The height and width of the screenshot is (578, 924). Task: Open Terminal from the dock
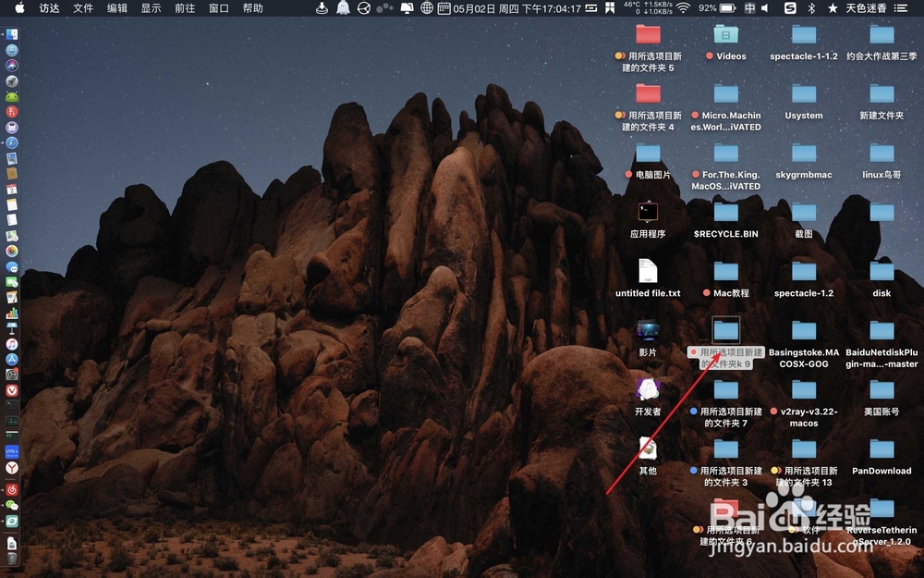[x=12, y=406]
